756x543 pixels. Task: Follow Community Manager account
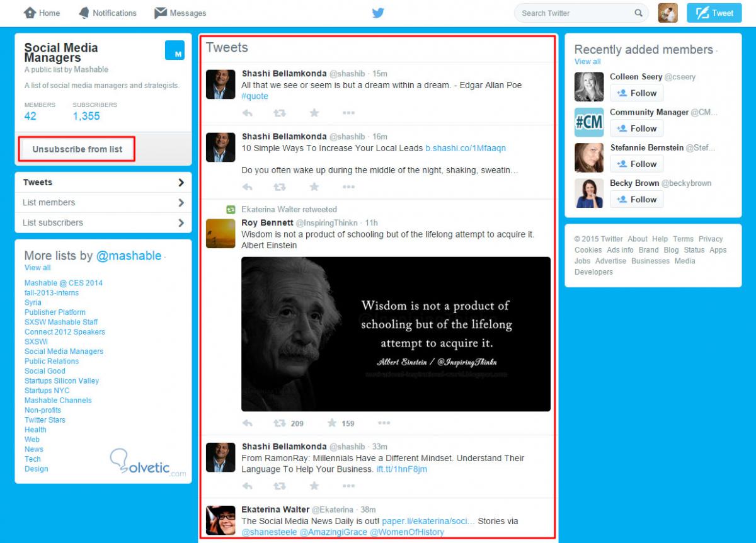coord(636,129)
